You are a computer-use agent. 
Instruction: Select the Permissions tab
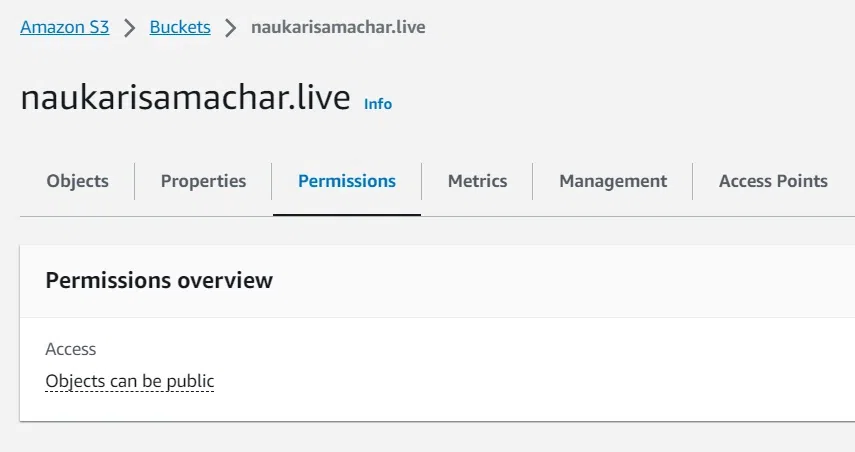tap(346, 181)
